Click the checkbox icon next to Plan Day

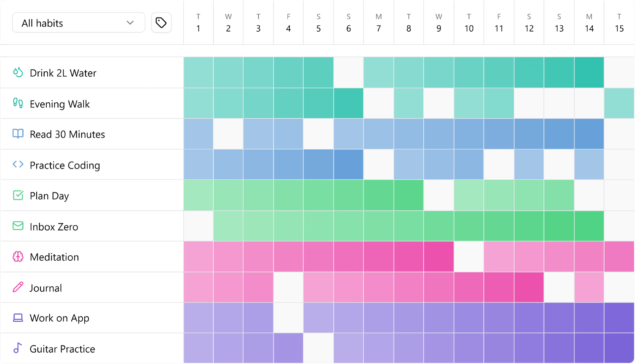tap(18, 195)
